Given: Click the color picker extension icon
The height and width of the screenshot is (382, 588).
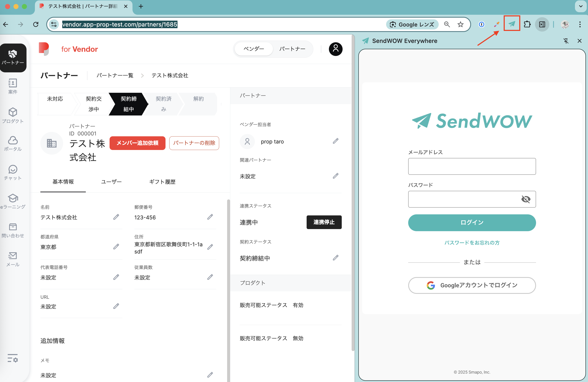Looking at the screenshot, I should tap(496, 24).
